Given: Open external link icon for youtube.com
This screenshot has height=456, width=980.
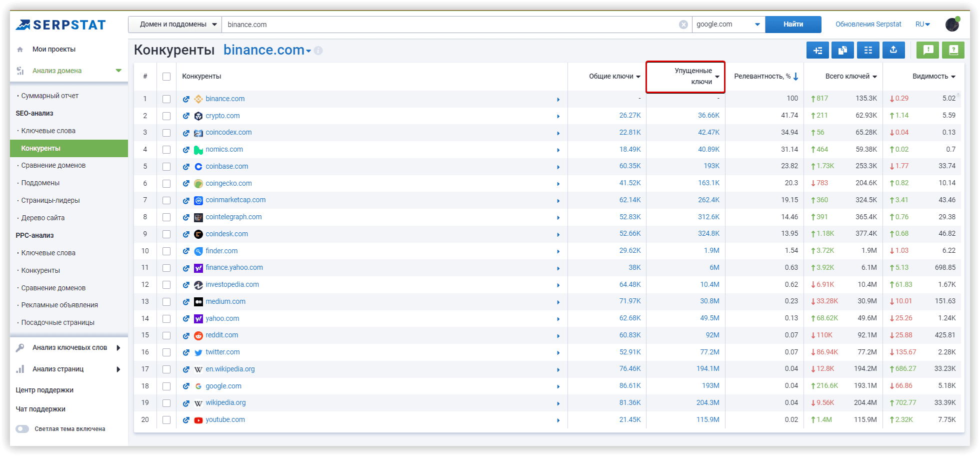Looking at the screenshot, I should pos(186,420).
